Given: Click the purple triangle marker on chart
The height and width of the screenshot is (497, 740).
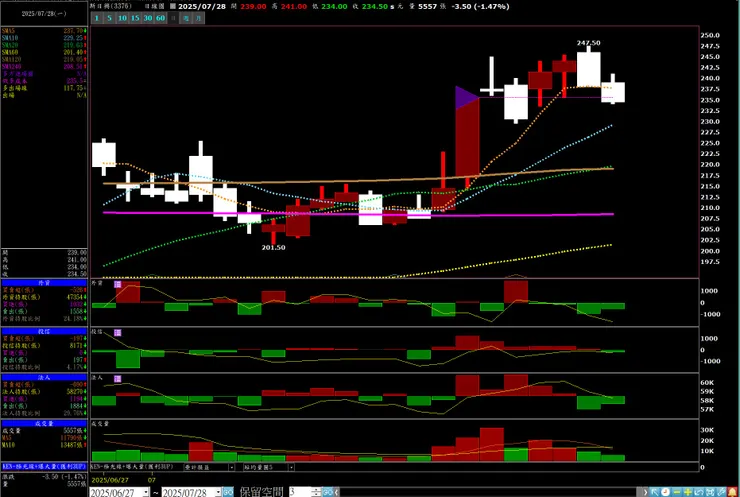Looking at the screenshot, I should pos(466,98).
